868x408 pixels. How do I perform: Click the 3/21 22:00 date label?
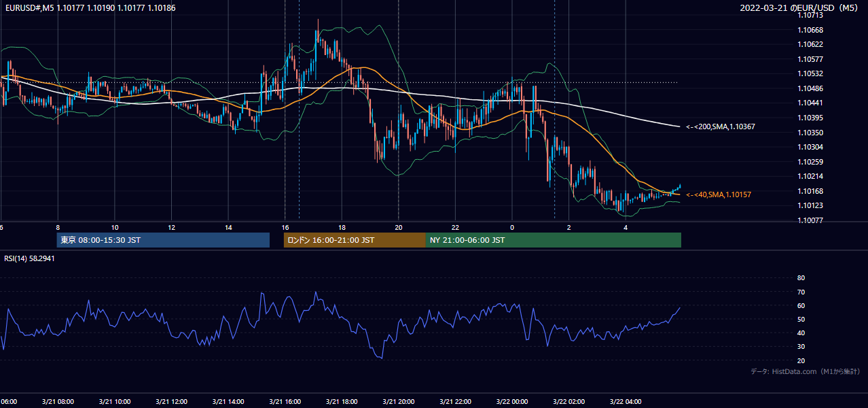[455, 402]
